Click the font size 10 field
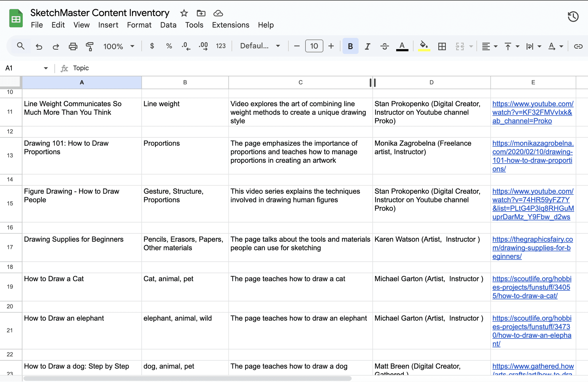This screenshot has height=382, width=588. coord(314,46)
